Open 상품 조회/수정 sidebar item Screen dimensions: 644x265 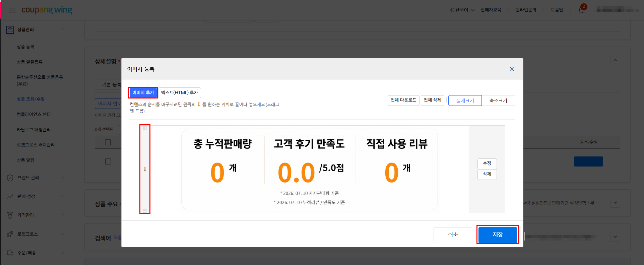(x=30, y=99)
